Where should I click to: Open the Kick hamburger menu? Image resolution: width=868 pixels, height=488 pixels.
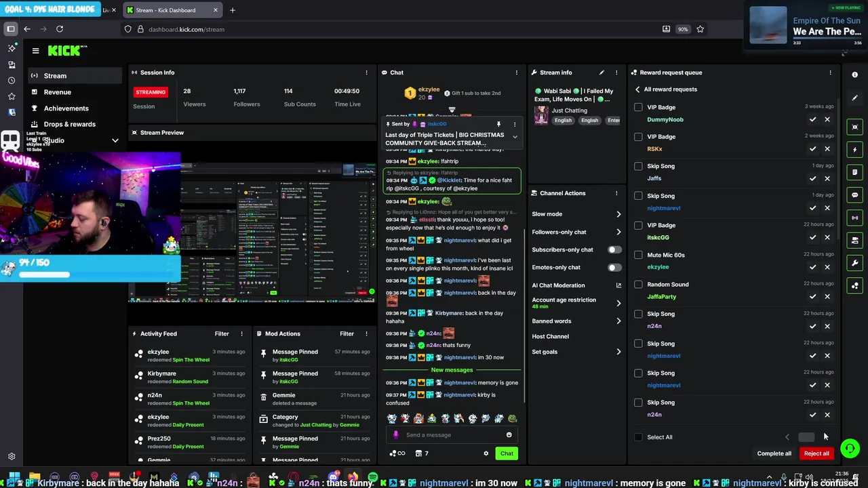click(35, 50)
